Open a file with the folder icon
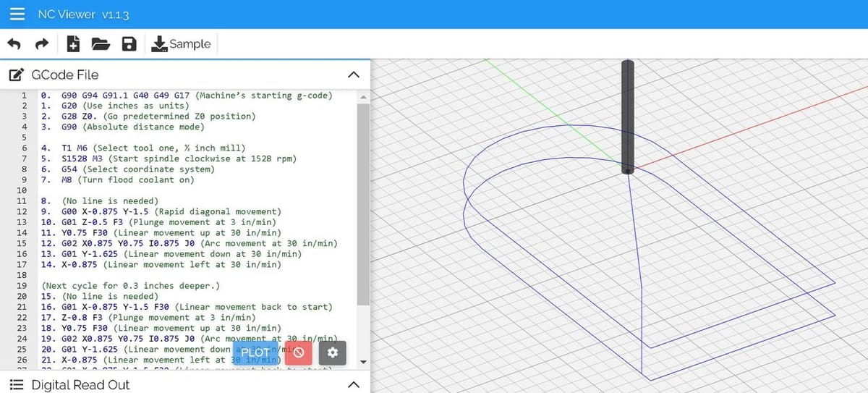The height and width of the screenshot is (393, 868). 101,44
